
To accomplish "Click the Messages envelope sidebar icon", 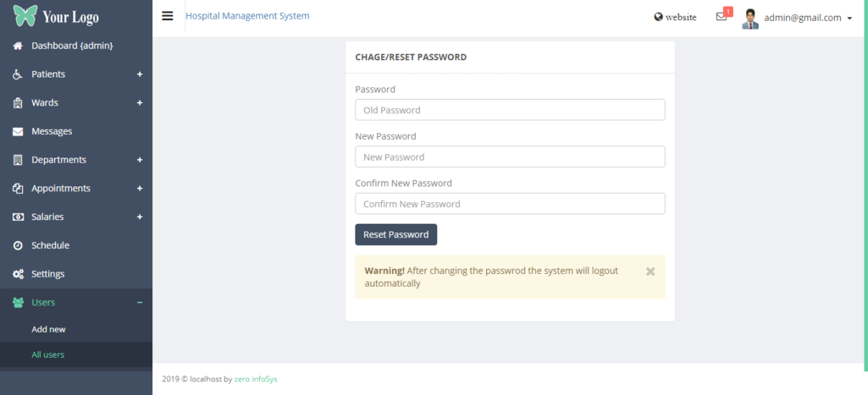I will pos(18,131).
